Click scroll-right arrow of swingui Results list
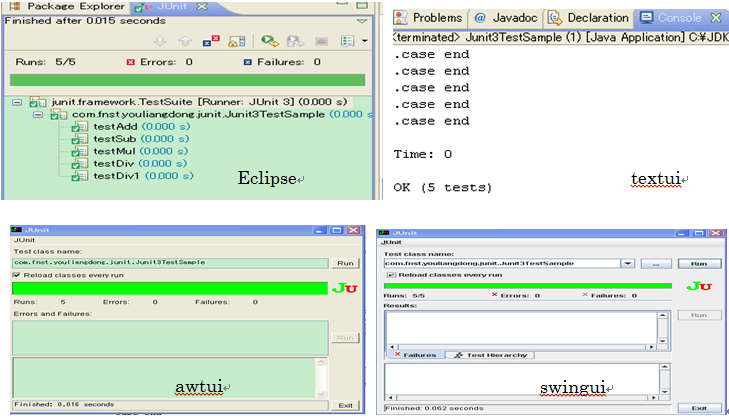 tap(651, 347)
